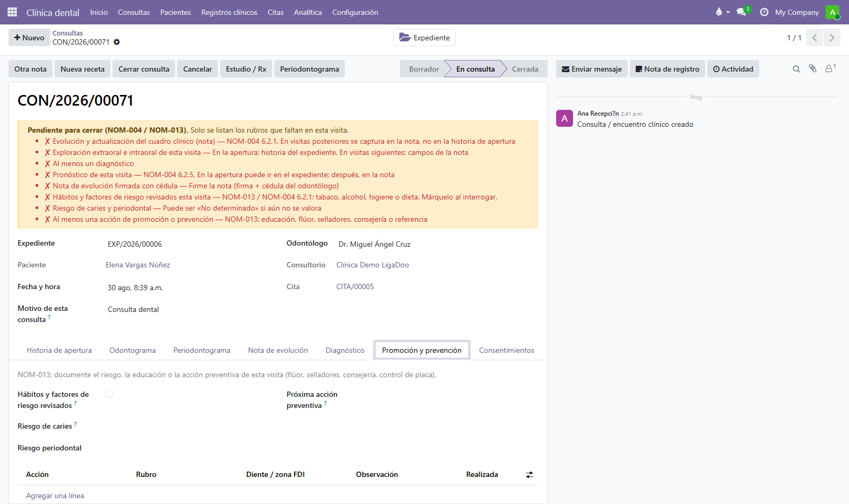Open the activities clock icon

pos(764,12)
